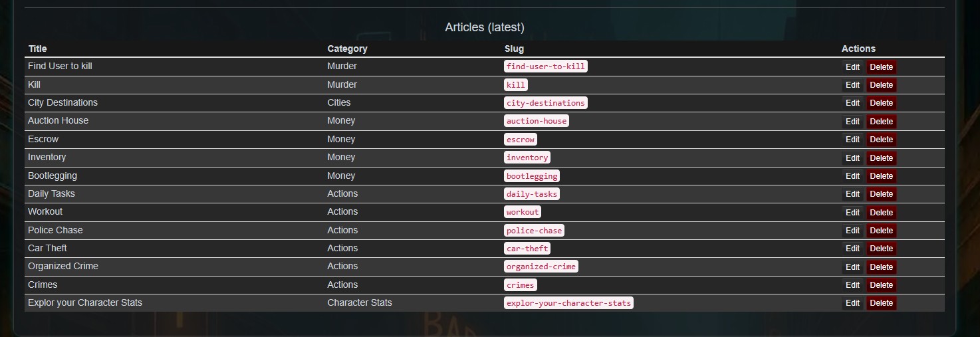Delete the Police Chase article

click(881, 231)
